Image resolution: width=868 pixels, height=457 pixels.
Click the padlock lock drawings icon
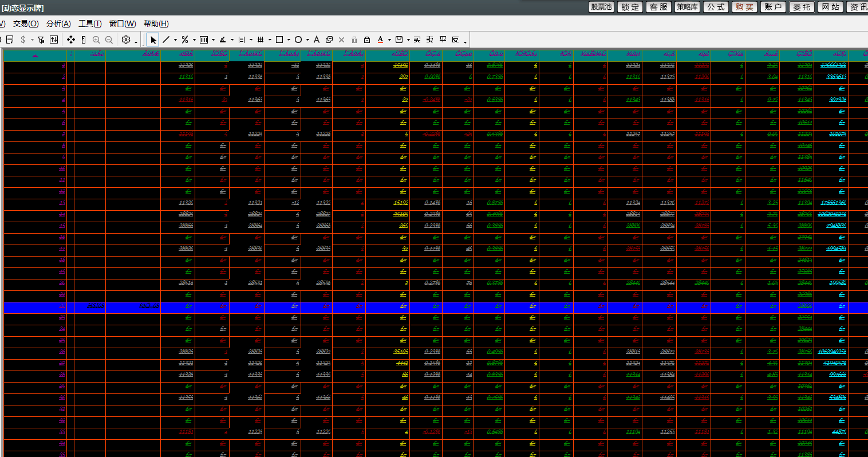(x=367, y=40)
